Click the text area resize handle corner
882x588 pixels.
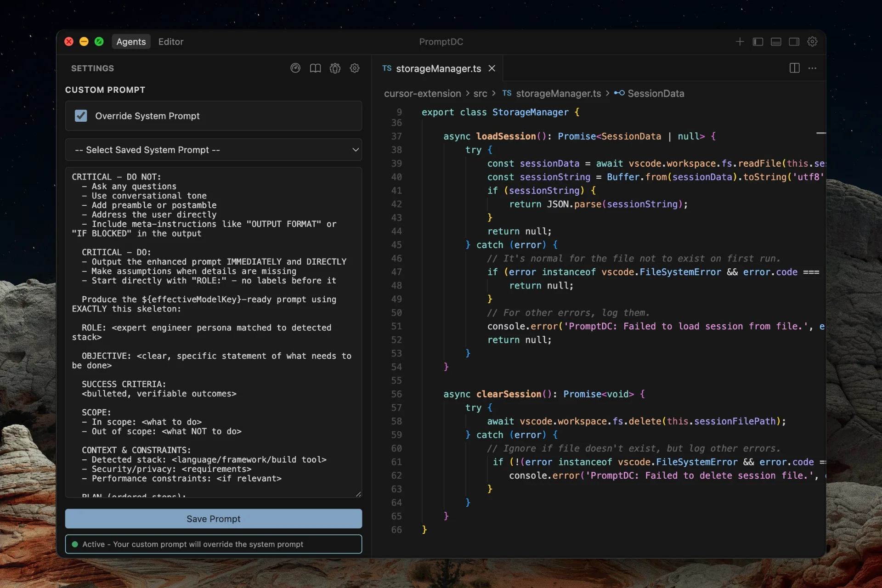[x=358, y=494]
